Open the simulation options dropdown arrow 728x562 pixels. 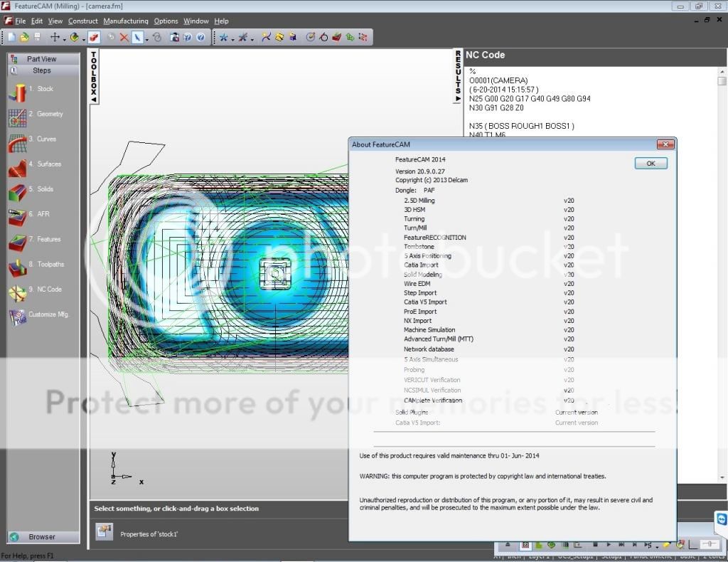click(656, 547)
